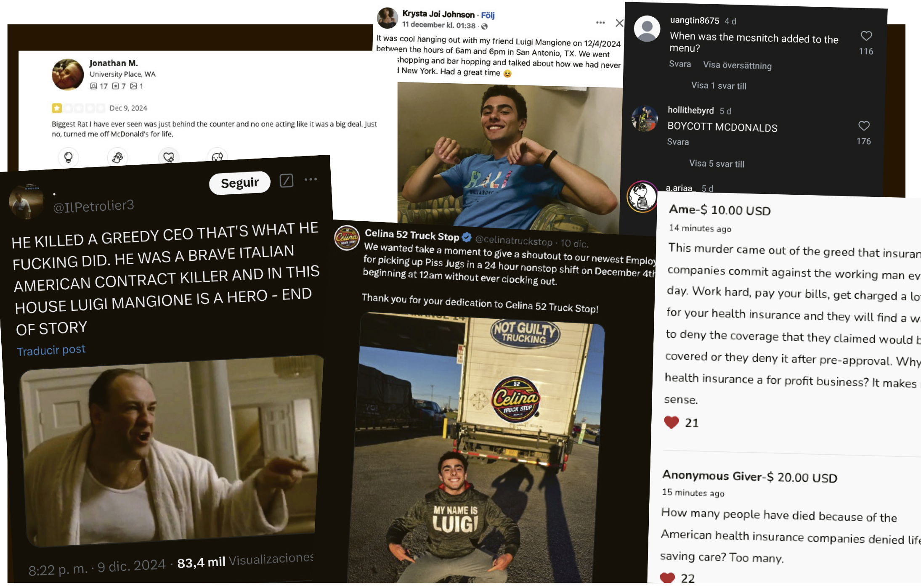Open the globe audience icon on Krysta's post
This screenshot has width=921, height=588.
[x=484, y=26]
